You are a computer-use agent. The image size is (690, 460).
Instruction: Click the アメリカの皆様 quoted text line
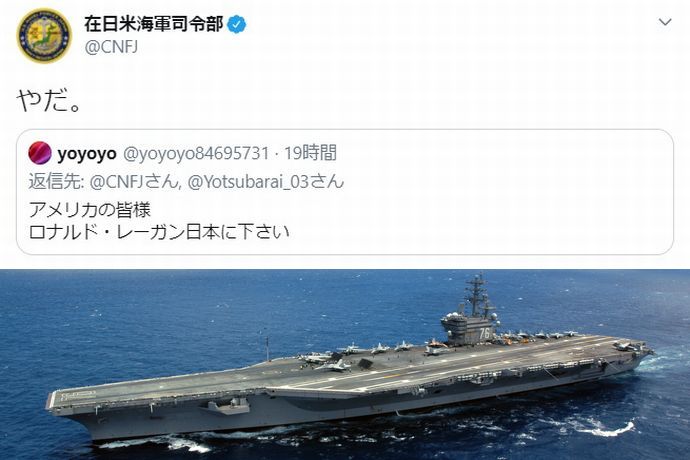pos(90,210)
